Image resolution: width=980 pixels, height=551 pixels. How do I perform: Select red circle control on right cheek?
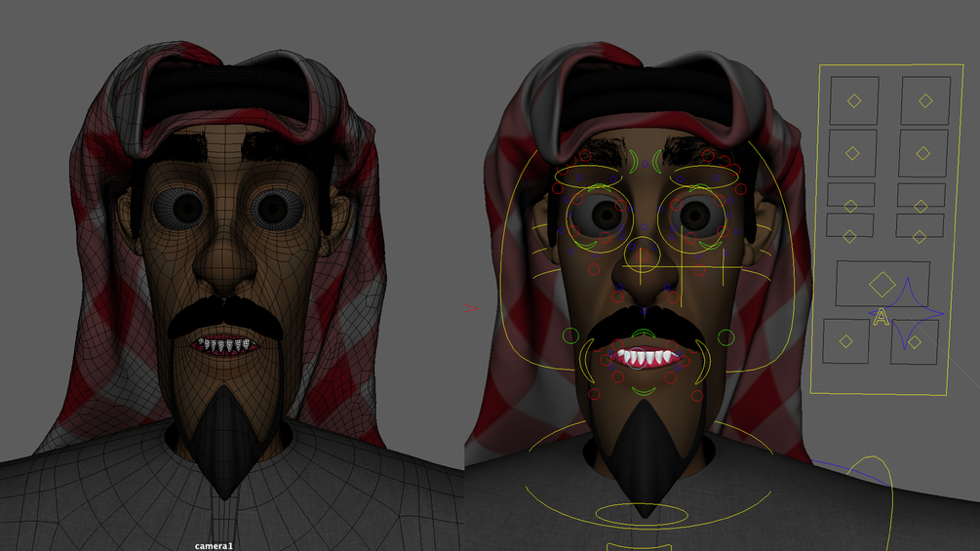tap(699, 270)
